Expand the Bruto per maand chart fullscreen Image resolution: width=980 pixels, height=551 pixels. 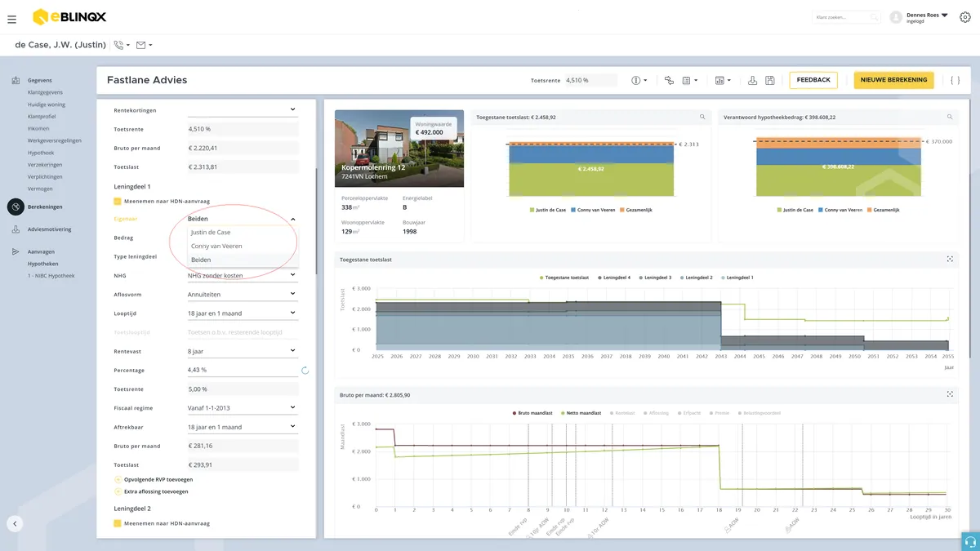[950, 395]
